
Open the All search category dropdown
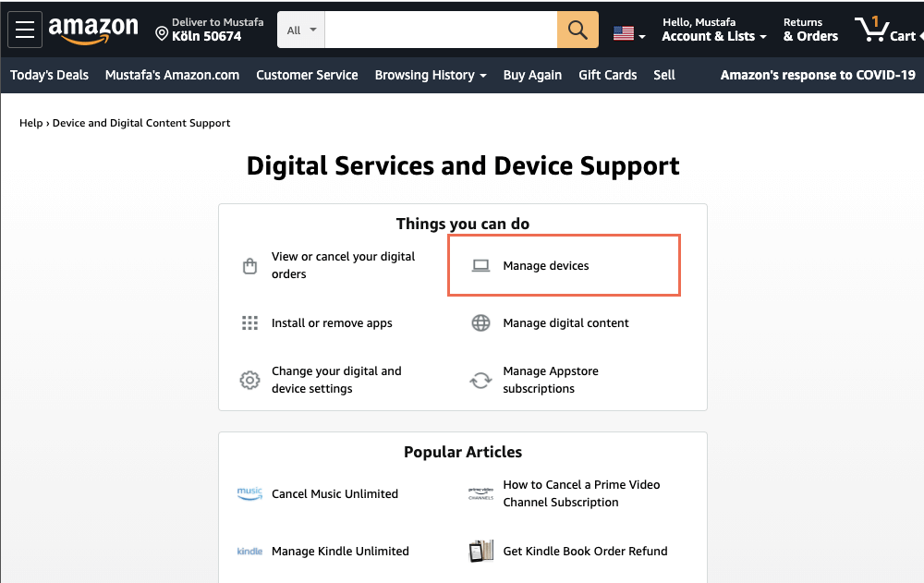[299, 29]
